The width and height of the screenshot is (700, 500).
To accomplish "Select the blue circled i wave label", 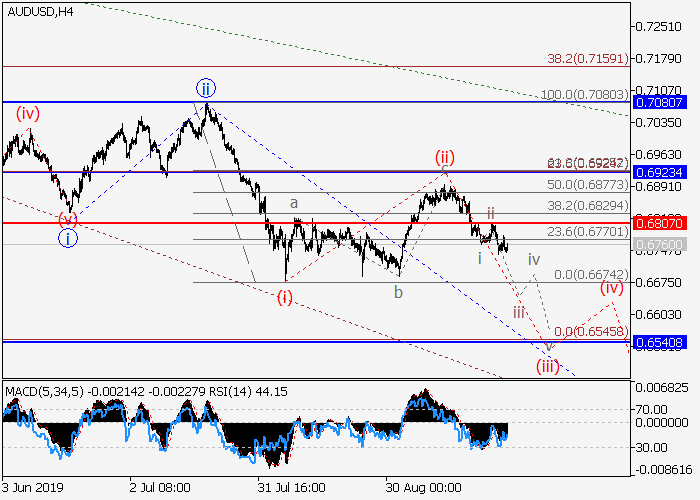I will point(66,238).
